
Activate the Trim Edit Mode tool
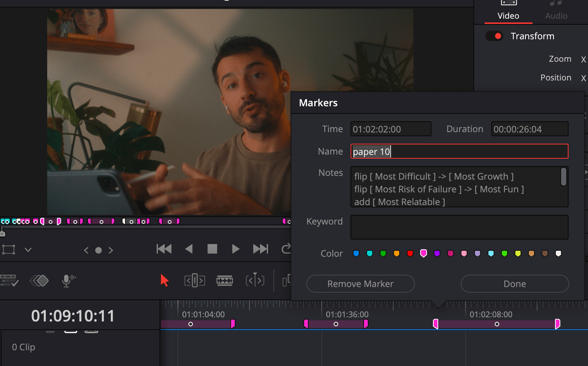point(194,280)
